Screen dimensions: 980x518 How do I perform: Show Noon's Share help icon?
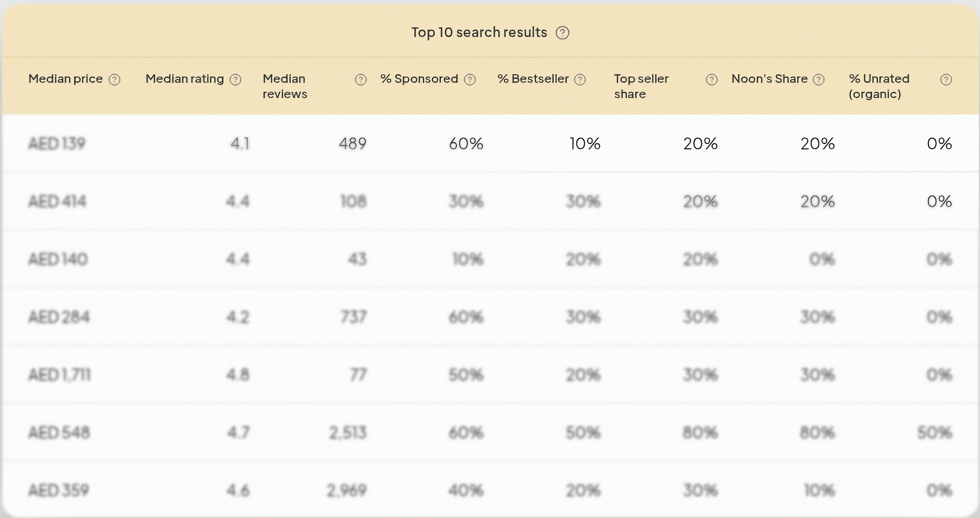coord(818,80)
